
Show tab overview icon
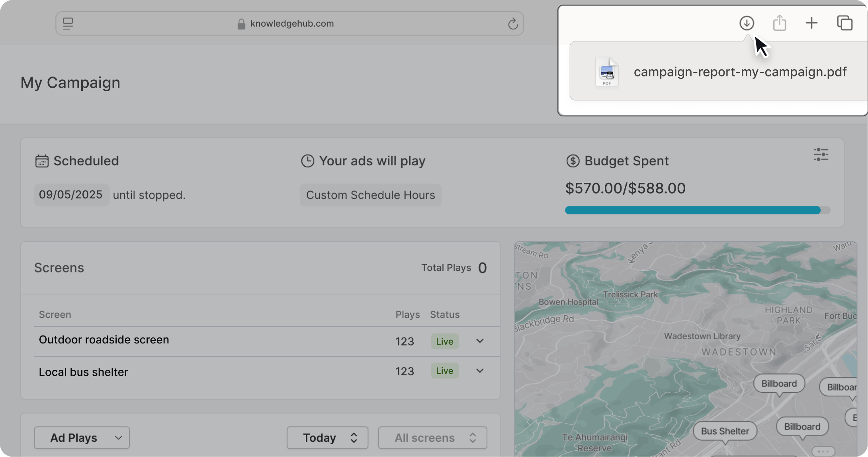845,23
